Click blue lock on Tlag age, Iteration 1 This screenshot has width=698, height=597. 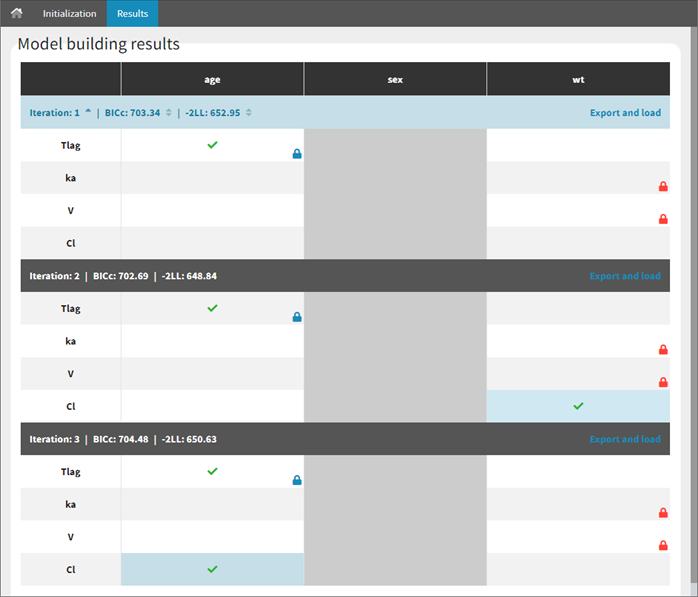click(x=297, y=154)
